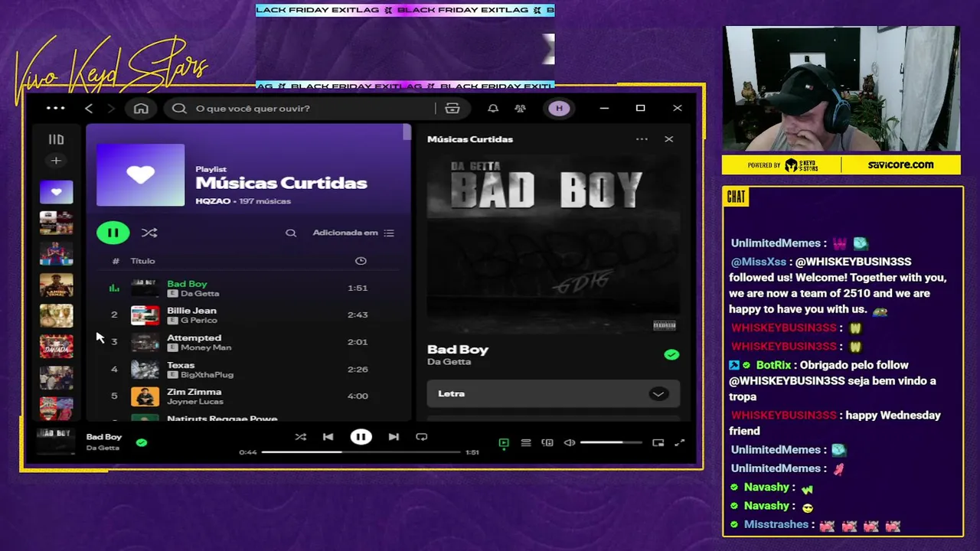Search within the playlist magnifier icon
The image size is (980, 551).
tap(291, 233)
